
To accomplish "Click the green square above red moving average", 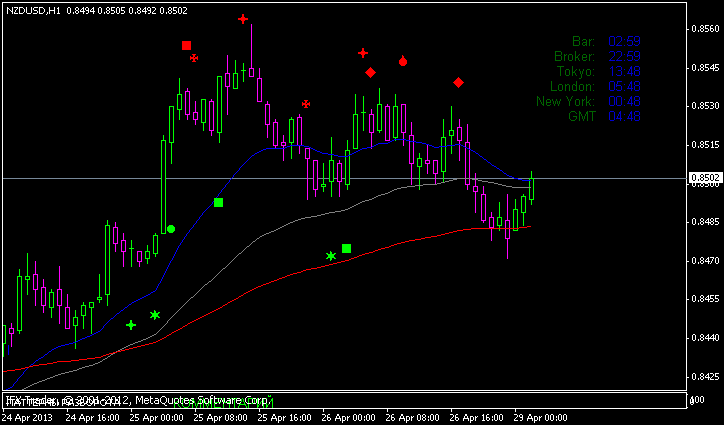I will [347, 248].
